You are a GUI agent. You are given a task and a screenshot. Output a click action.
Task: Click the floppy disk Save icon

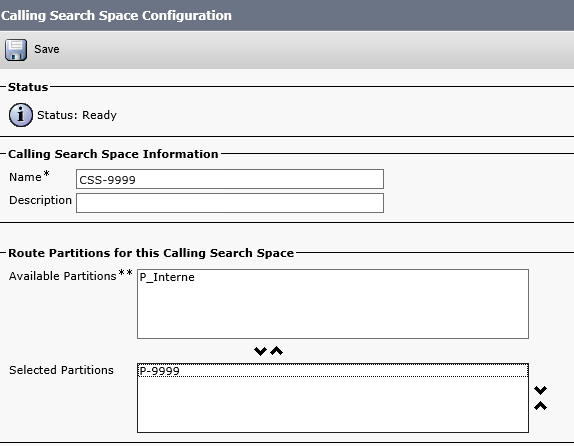[16, 50]
